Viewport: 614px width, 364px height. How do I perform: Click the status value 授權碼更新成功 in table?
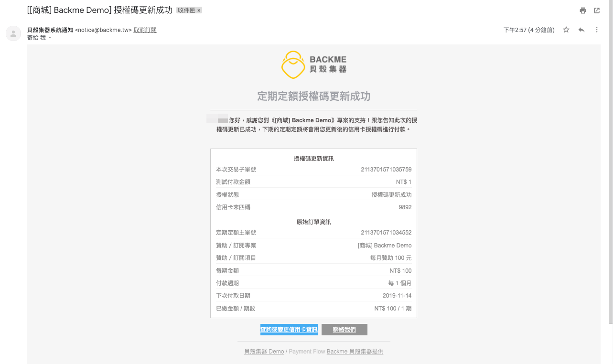[392, 195]
